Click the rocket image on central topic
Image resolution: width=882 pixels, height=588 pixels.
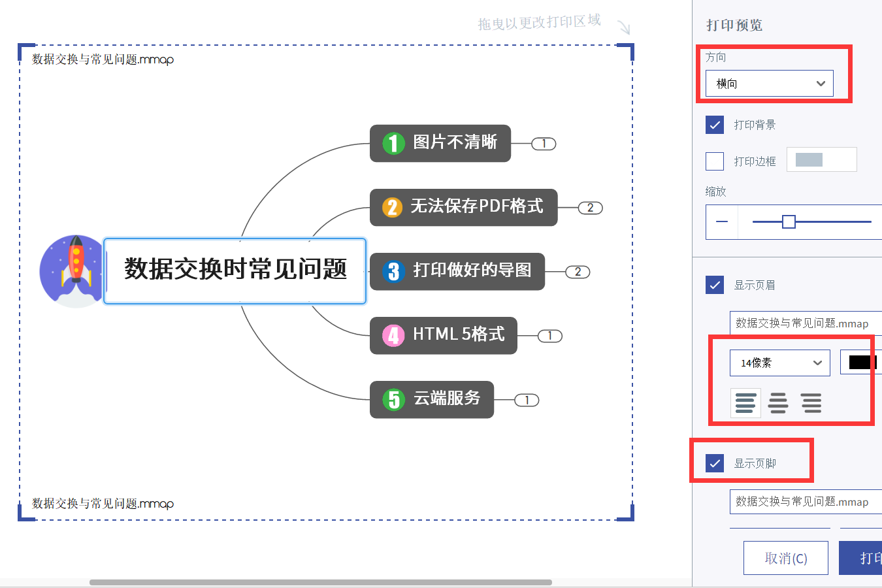pos(73,270)
